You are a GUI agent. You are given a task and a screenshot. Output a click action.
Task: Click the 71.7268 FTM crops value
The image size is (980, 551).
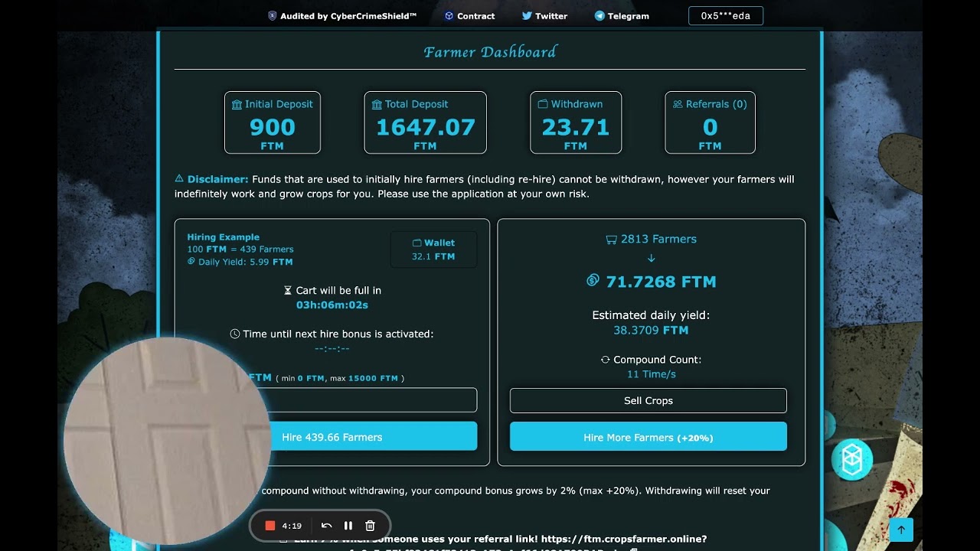pyautogui.click(x=661, y=282)
